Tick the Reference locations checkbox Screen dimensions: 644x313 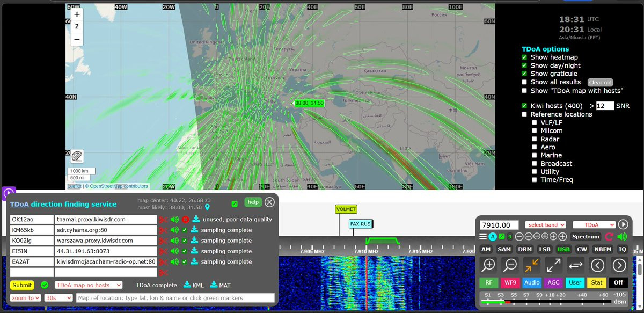524,114
